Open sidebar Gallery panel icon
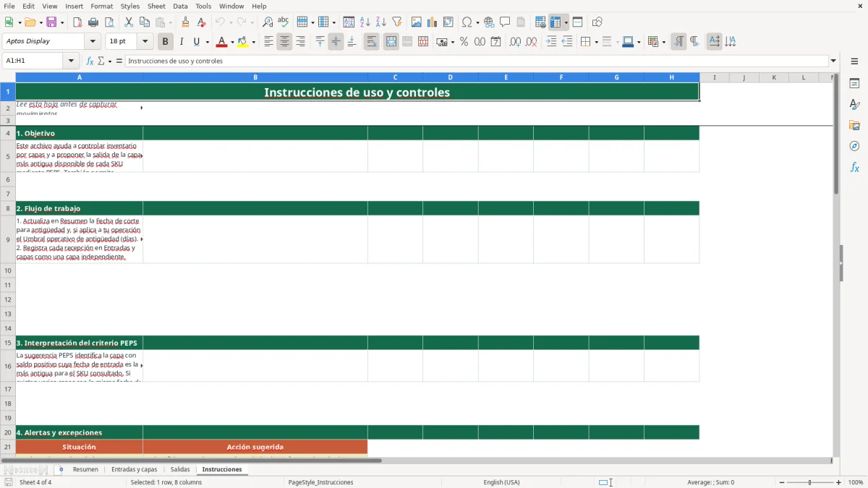Image resolution: width=868 pixels, height=488 pixels. point(854,125)
